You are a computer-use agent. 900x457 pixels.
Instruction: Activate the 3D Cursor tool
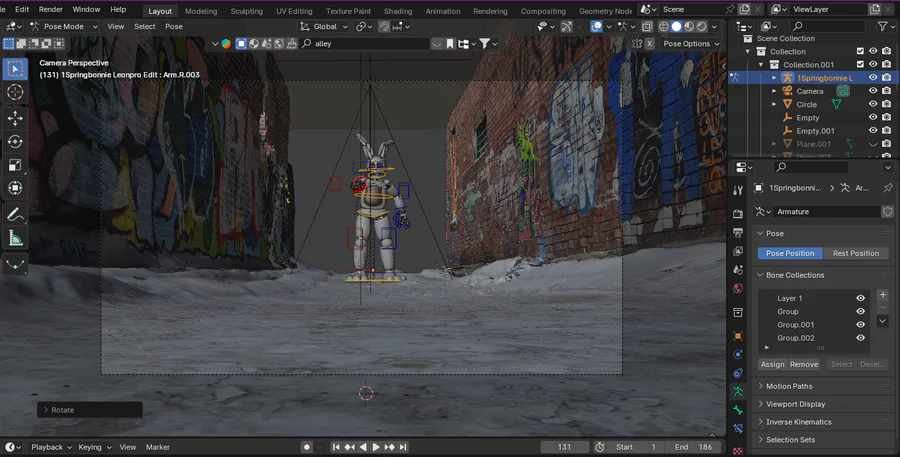click(x=15, y=92)
